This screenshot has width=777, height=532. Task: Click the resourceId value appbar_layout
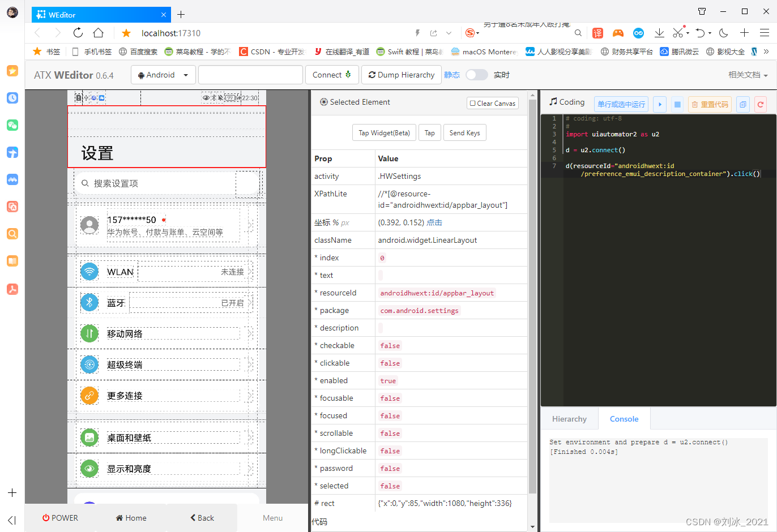(437, 293)
